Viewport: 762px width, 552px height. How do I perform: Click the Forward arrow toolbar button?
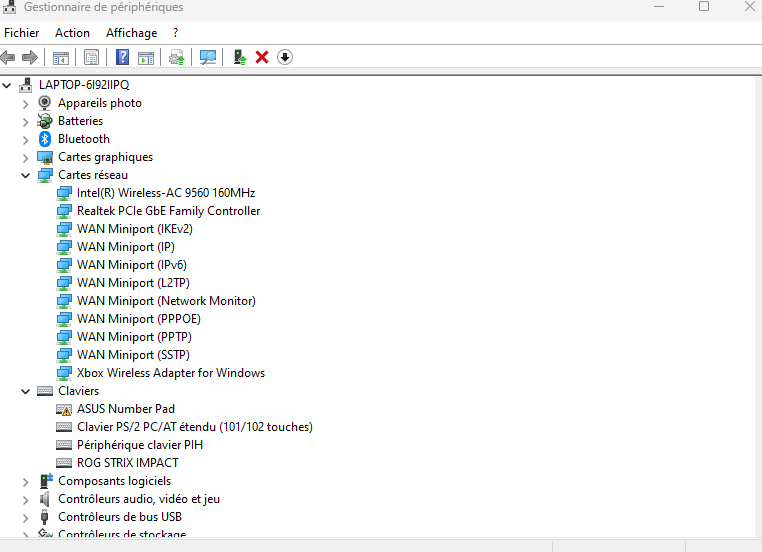pos(30,57)
